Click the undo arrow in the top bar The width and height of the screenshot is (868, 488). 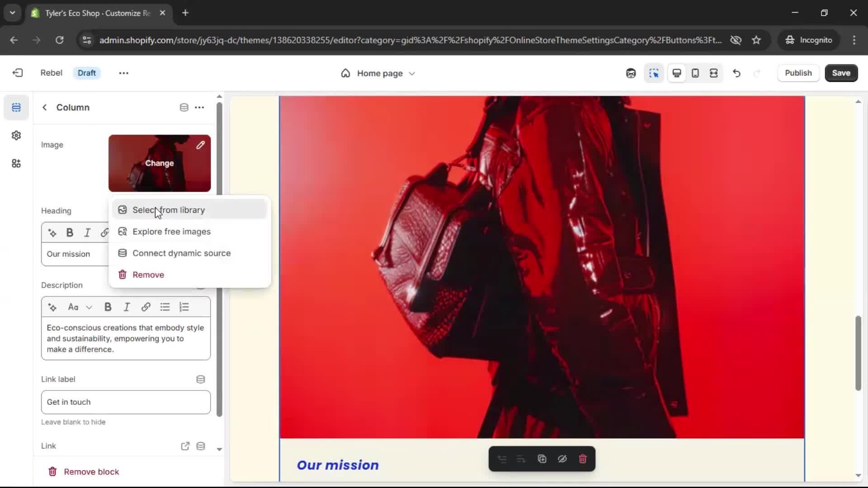click(x=736, y=73)
